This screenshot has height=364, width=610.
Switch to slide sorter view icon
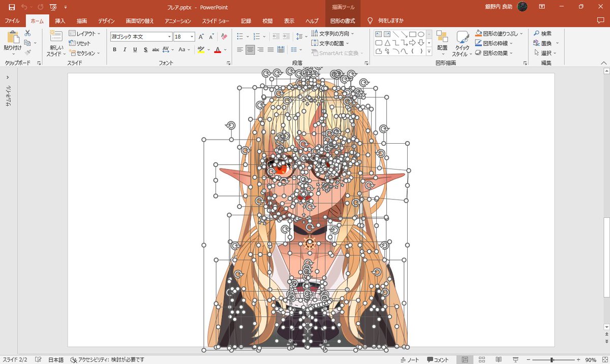tap(482, 360)
